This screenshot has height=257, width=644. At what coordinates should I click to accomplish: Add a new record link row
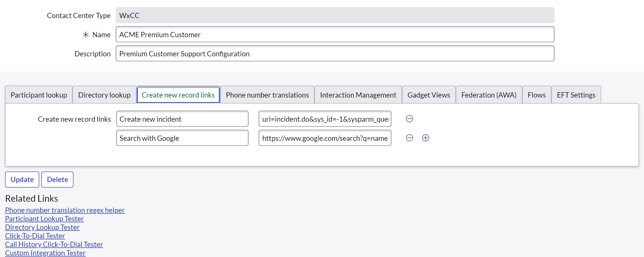click(425, 138)
